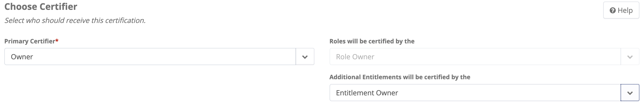Open the Help button

pyautogui.click(x=621, y=10)
